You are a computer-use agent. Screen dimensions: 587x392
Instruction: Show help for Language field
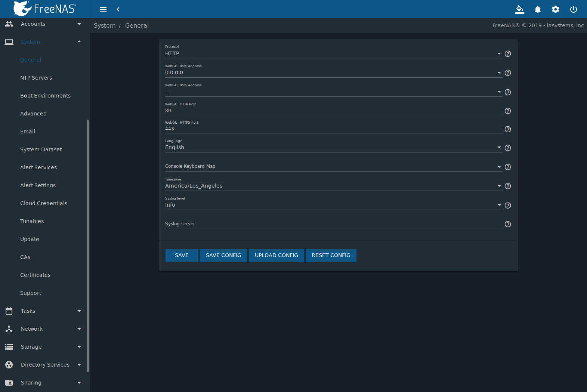(x=508, y=148)
